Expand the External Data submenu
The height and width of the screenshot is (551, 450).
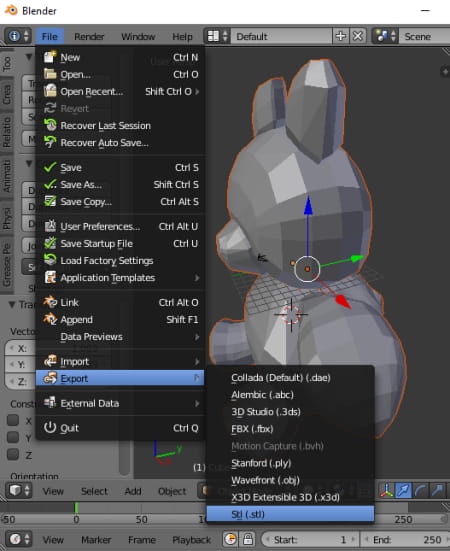click(x=120, y=403)
